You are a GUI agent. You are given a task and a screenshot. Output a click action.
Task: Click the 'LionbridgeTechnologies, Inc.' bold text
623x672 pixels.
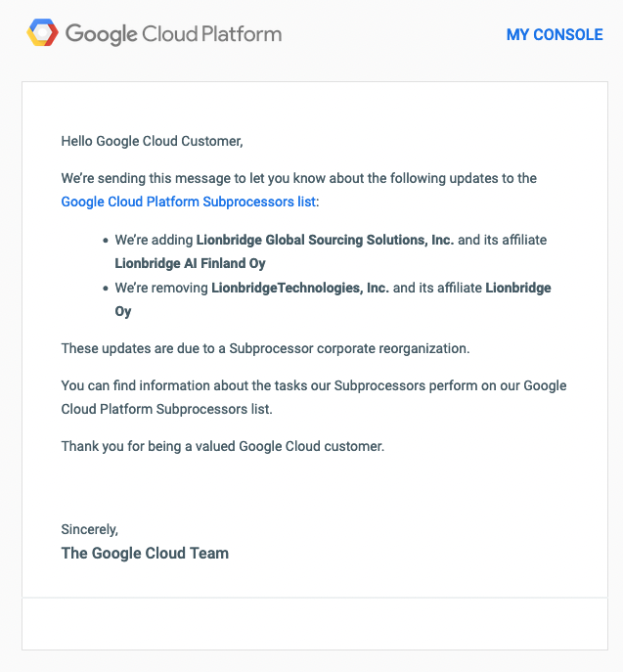click(x=300, y=288)
